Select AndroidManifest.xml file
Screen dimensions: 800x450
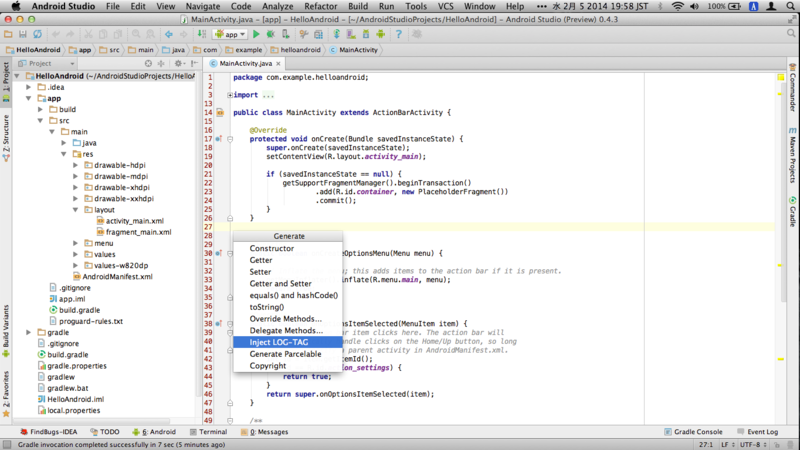(117, 277)
